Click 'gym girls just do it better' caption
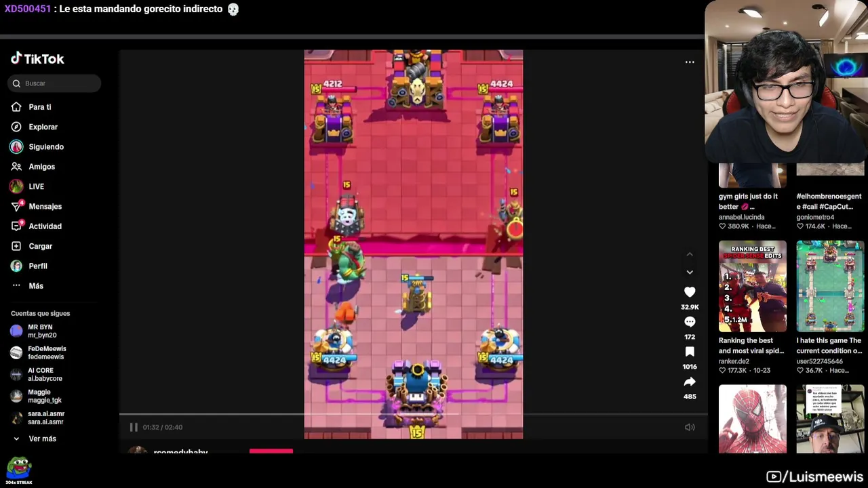868x488 pixels. 748,201
